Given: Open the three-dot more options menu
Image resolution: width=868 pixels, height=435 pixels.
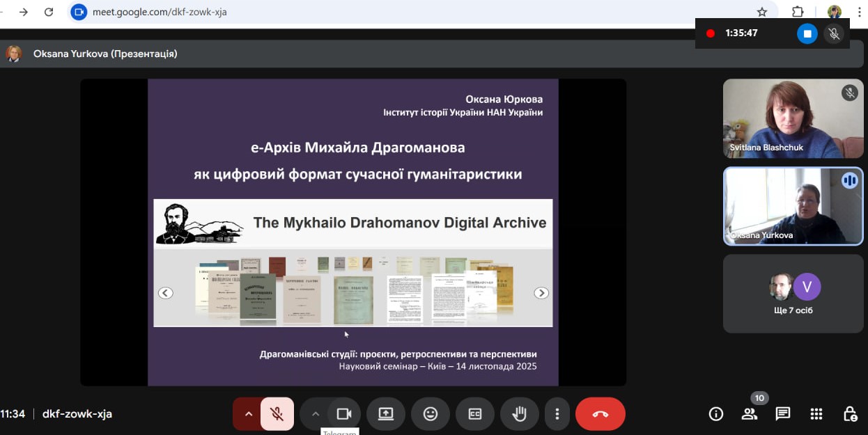Looking at the screenshot, I should [x=557, y=414].
